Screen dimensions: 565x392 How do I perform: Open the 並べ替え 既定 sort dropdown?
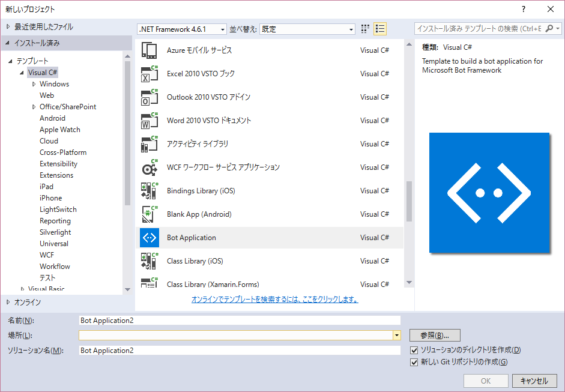(x=307, y=29)
